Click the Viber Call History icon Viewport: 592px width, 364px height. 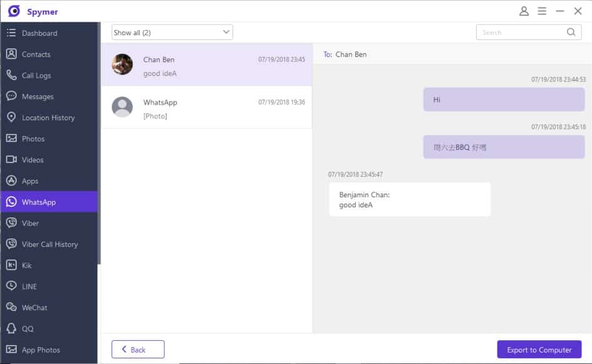tap(11, 244)
